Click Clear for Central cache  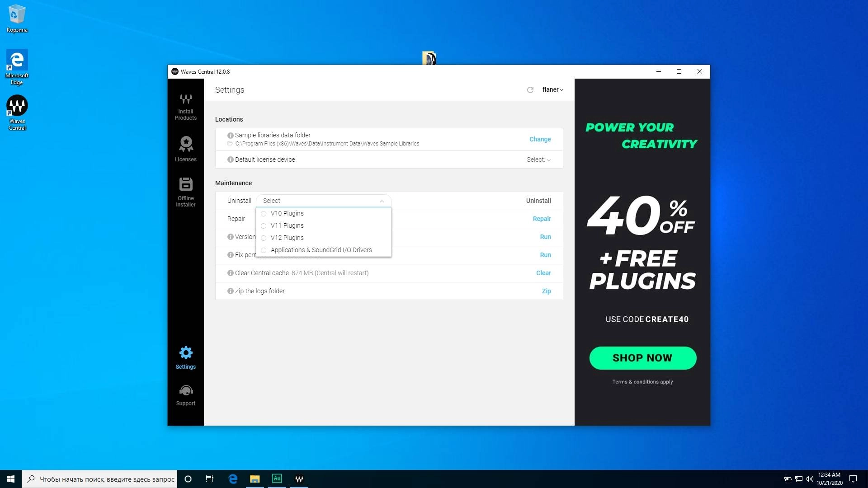point(543,273)
